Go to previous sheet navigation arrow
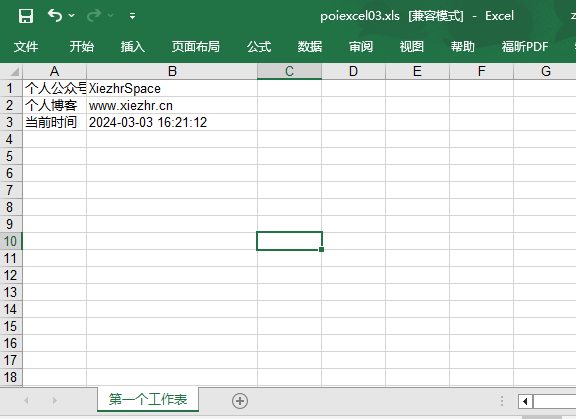This screenshot has width=576, height=419. coord(26,400)
